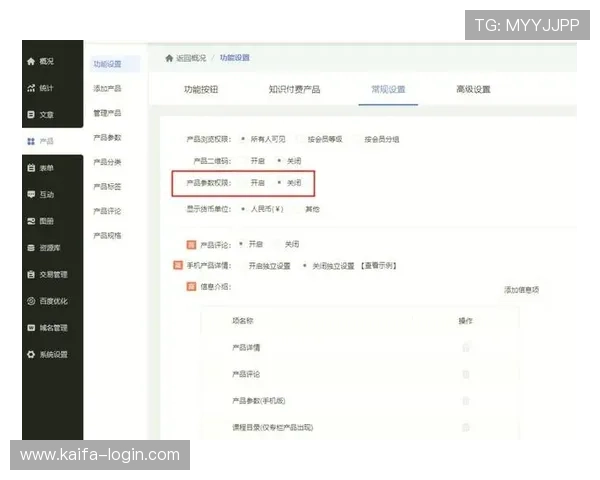Viewport: 600px width, 480px height.
Task: Switch to the 高级设置 tab
Action: click(x=473, y=89)
